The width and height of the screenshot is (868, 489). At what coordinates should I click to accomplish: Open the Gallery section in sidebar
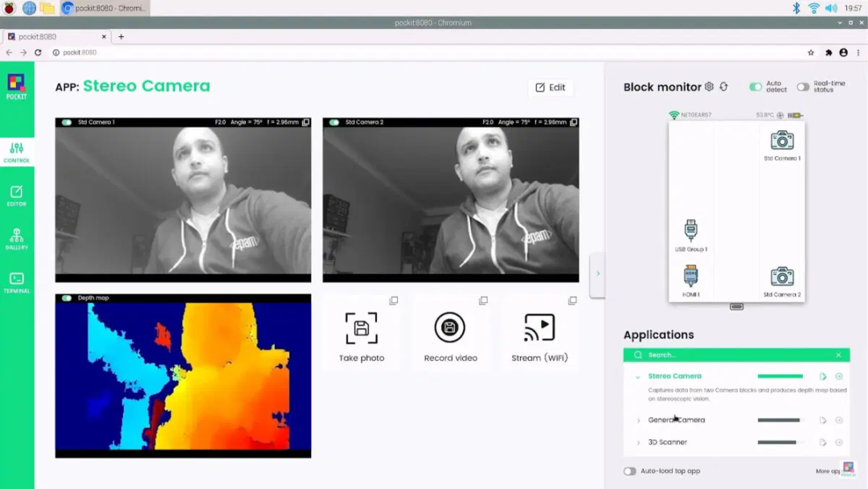[17, 239]
